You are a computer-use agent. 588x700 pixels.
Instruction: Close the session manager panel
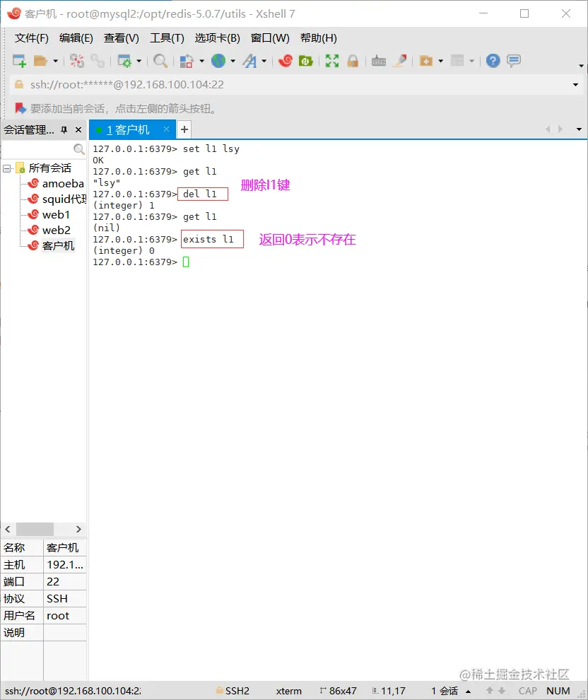click(78, 130)
